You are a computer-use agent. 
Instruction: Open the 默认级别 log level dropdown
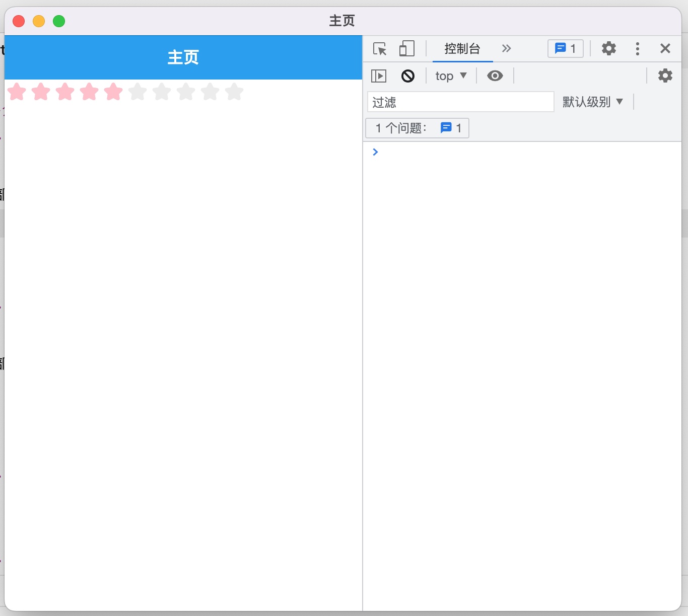pyautogui.click(x=593, y=102)
